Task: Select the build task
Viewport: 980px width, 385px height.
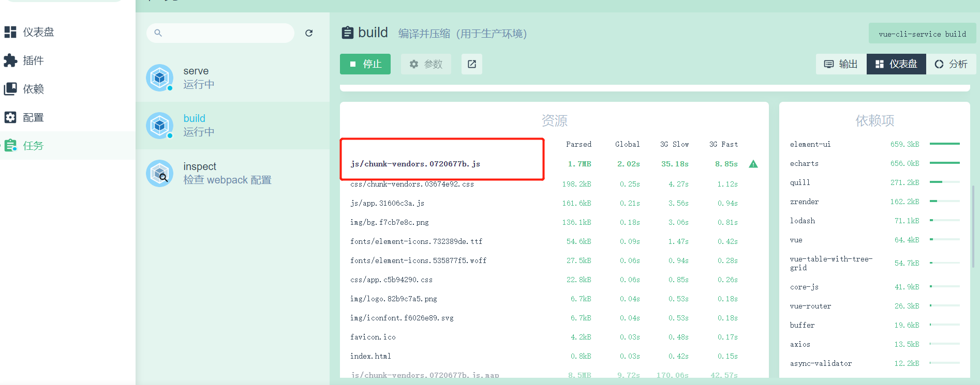Action: click(x=232, y=126)
